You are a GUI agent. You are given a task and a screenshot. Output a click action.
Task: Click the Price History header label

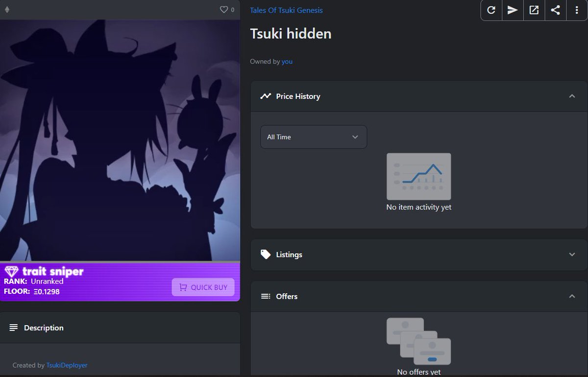coord(298,96)
